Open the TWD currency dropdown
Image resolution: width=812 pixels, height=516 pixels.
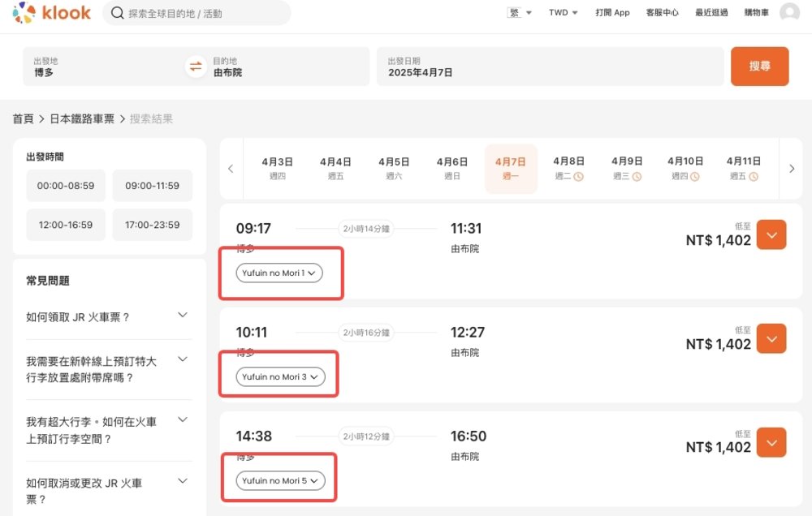coord(563,13)
